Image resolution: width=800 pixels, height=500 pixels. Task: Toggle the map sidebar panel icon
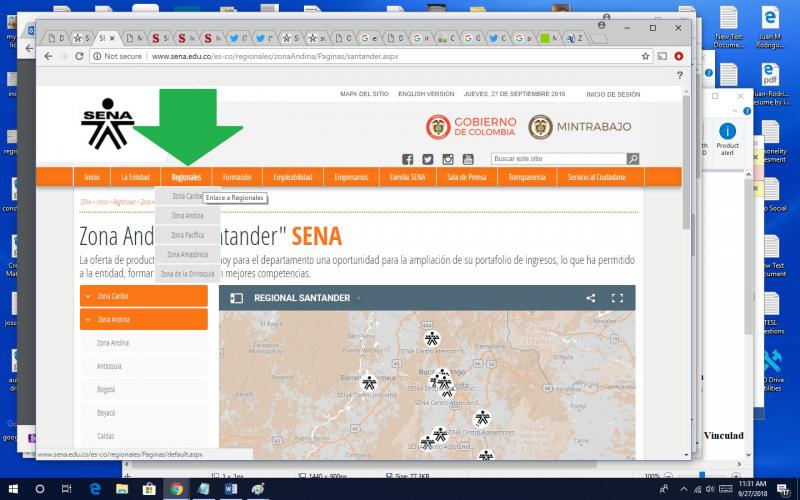236,298
